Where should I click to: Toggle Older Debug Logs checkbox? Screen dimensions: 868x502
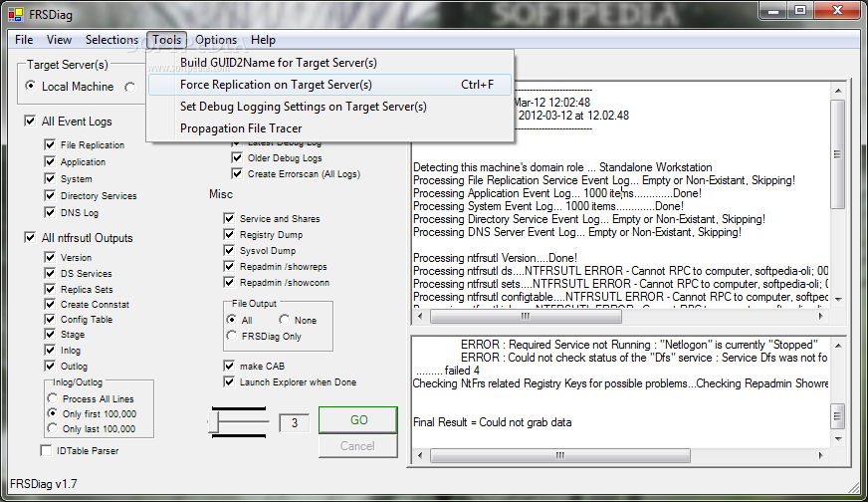(237, 158)
